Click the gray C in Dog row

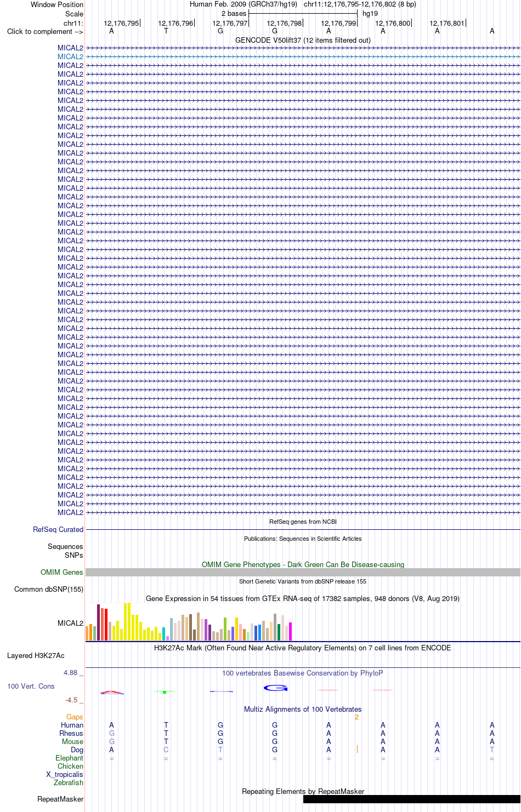pos(166,750)
